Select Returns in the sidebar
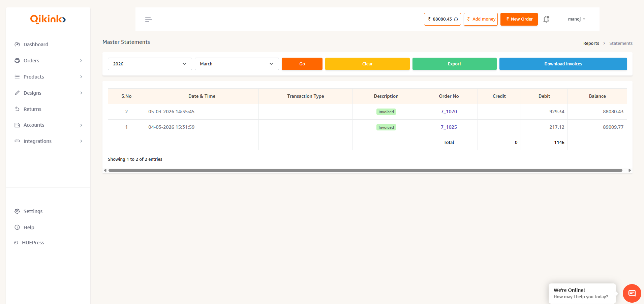Viewport: 644px width, 304px height. tap(32, 109)
